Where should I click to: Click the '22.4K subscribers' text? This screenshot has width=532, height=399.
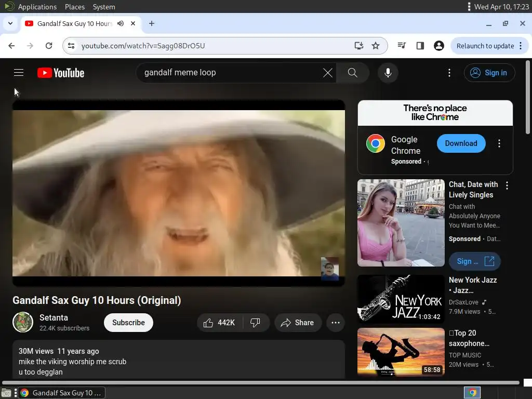click(x=64, y=328)
